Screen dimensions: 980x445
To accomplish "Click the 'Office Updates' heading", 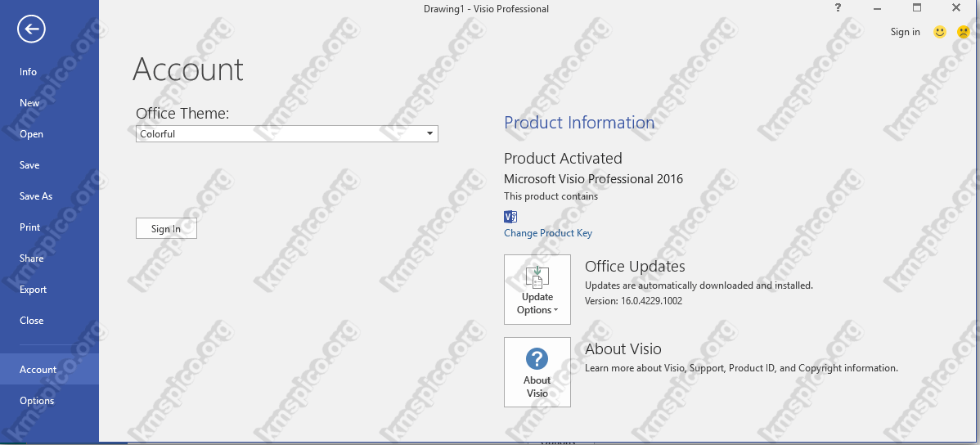I will pyautogui.click(x=635, y=267).
